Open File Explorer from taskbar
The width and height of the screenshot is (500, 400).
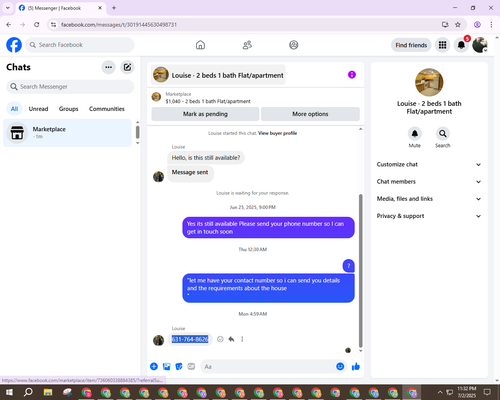tap(48, 392)
